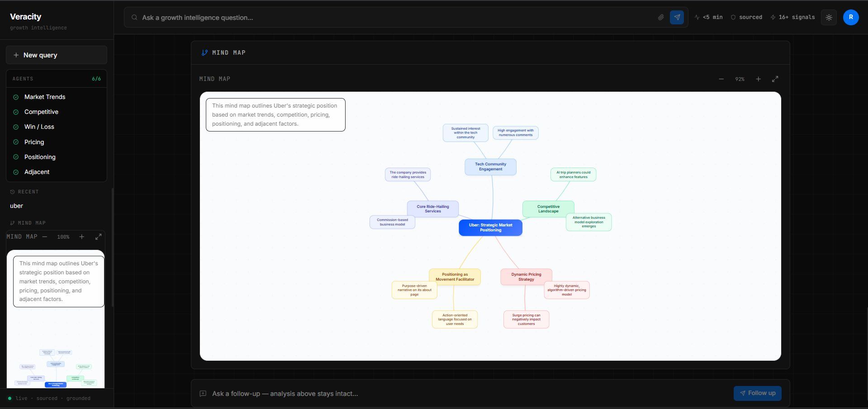Viewport: 868px width, 409px height.
Task: Click the <5 min indicator
Action: [x=708, y=17]
